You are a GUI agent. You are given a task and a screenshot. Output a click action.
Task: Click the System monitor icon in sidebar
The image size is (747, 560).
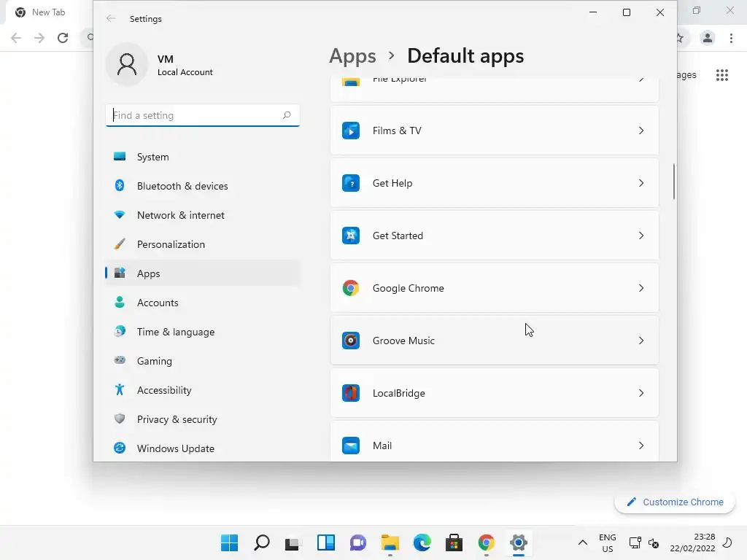120,156
